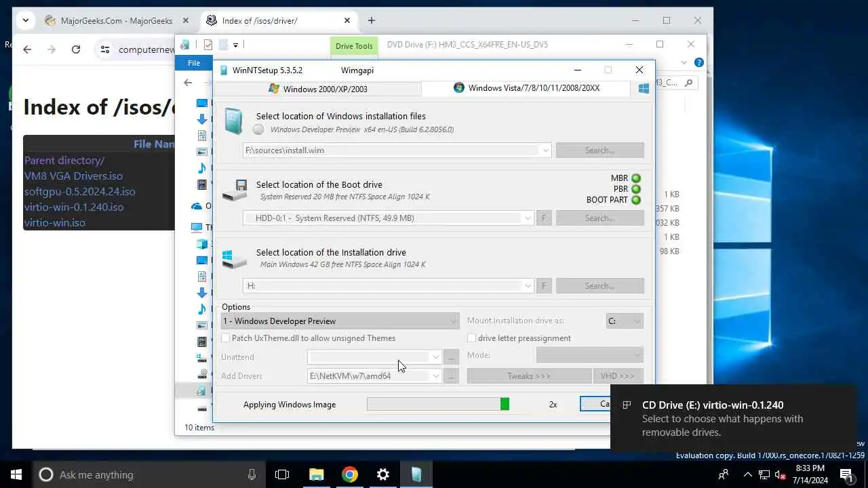Click the People icon in system tray
868x488 pixels.
tap(724, 474)
